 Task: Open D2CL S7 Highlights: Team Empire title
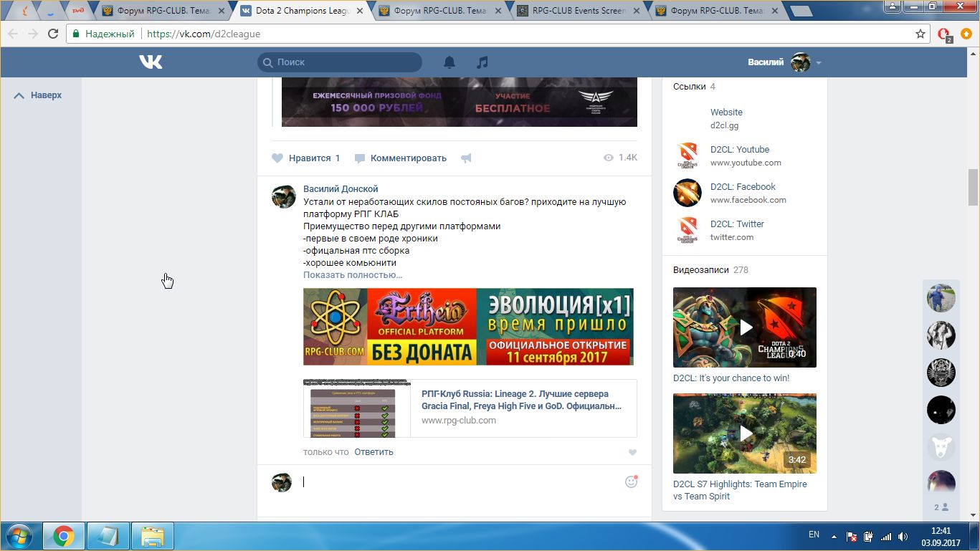coord(740,490)
